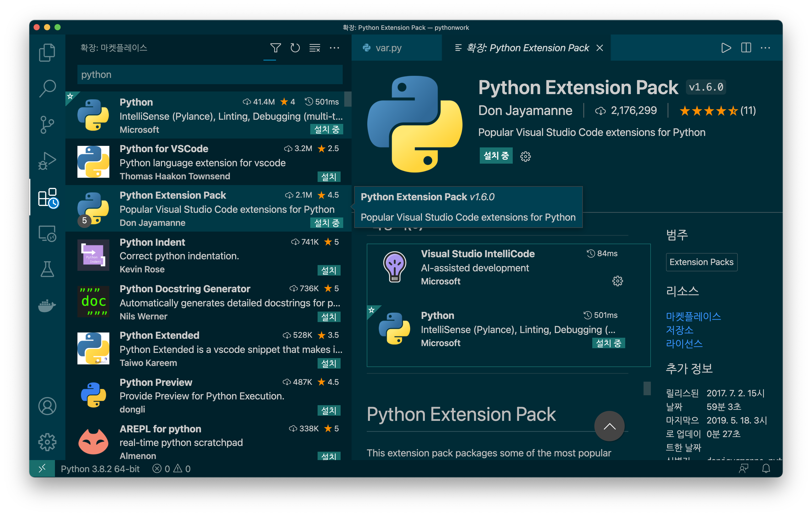
Task: Click the extension details scrollbar thumb
Action: 647,388
